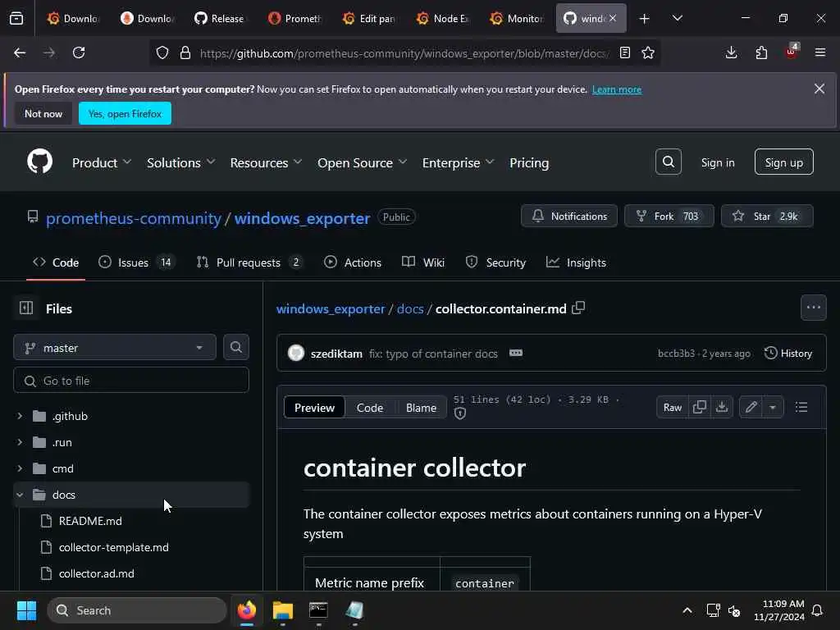
Task: Open edit options dropdown arrow beside pencil
Action: coord(773,407)
